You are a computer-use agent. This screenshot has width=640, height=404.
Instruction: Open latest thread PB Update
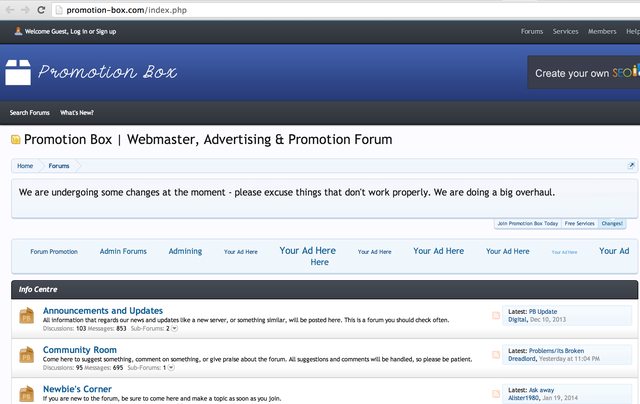point(543,311)
